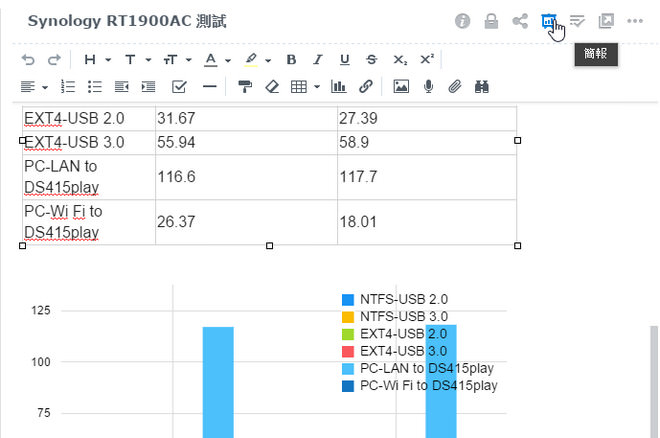This screenshot has width=660, height=438.
Task: Toggle italic formatting
Action: (x=318, y=60)
